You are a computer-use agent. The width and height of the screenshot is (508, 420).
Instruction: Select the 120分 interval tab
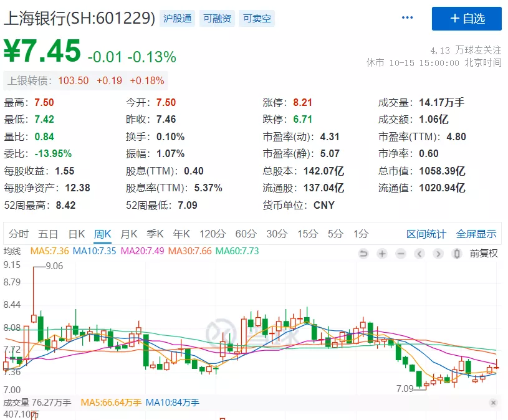[213, 234]
